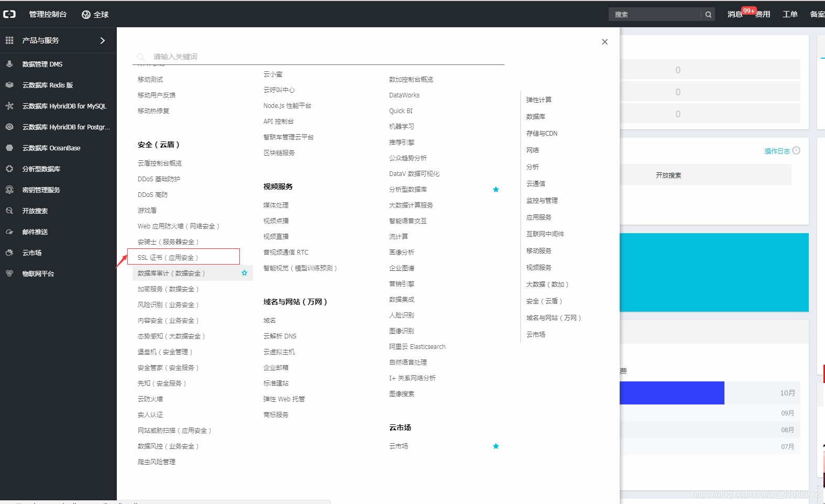825x504 pixels.
Task: Unstar the 云市场 favorite in the panel
Action: (496, 446)
